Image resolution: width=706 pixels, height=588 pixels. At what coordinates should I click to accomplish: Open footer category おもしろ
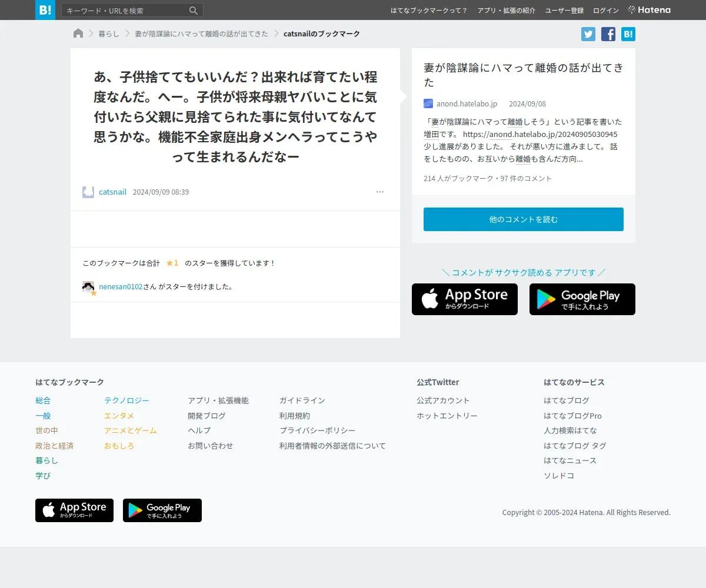pyautogui.click(x=119, y=446)
